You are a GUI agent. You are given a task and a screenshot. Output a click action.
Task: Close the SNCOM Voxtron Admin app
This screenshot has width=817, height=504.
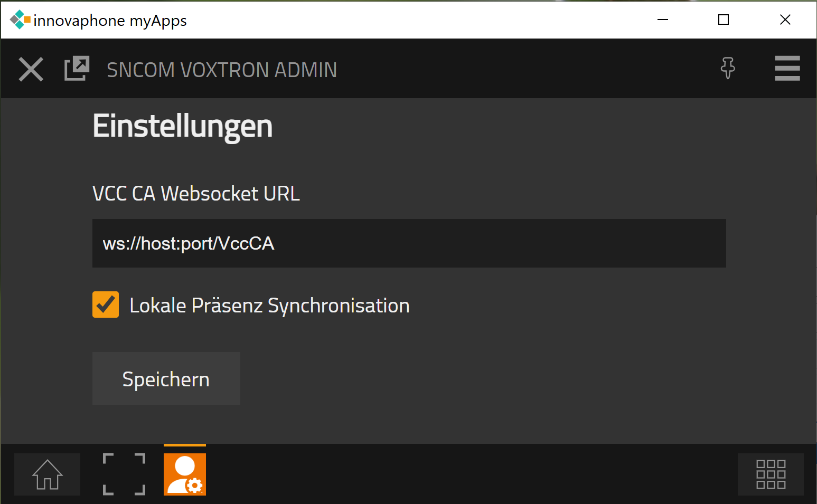(x=31, y=69)
